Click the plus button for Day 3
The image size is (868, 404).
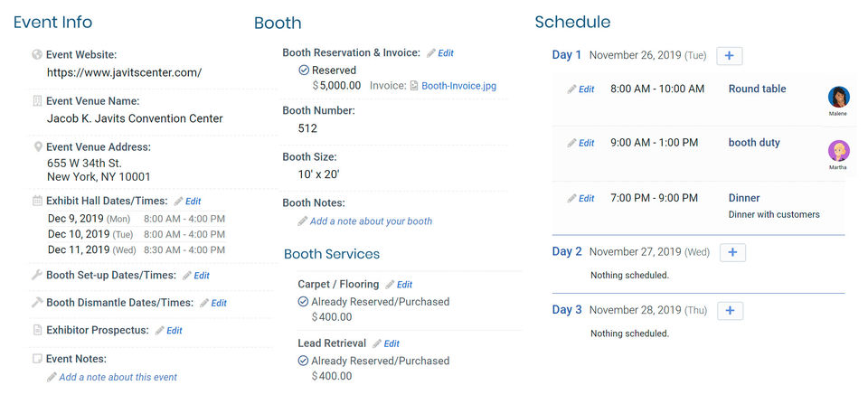pyautogui.click(x=731, y=311)
